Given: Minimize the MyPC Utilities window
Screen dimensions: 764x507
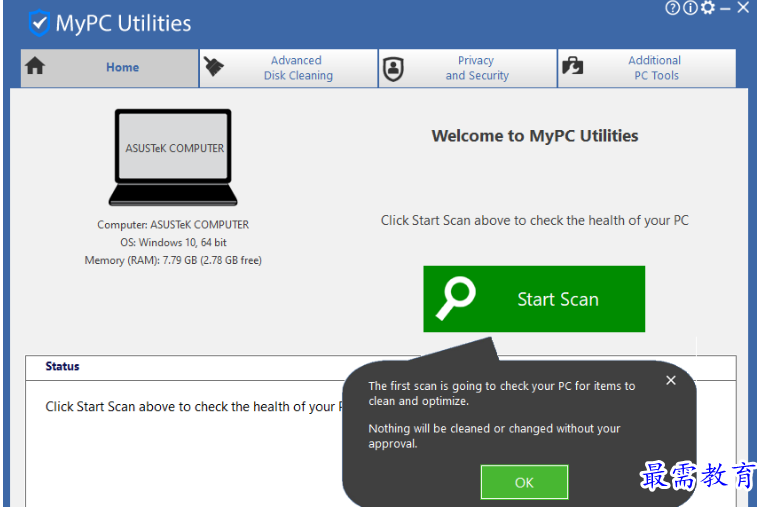Looking at the screenshot, I should tap(726, 9).
